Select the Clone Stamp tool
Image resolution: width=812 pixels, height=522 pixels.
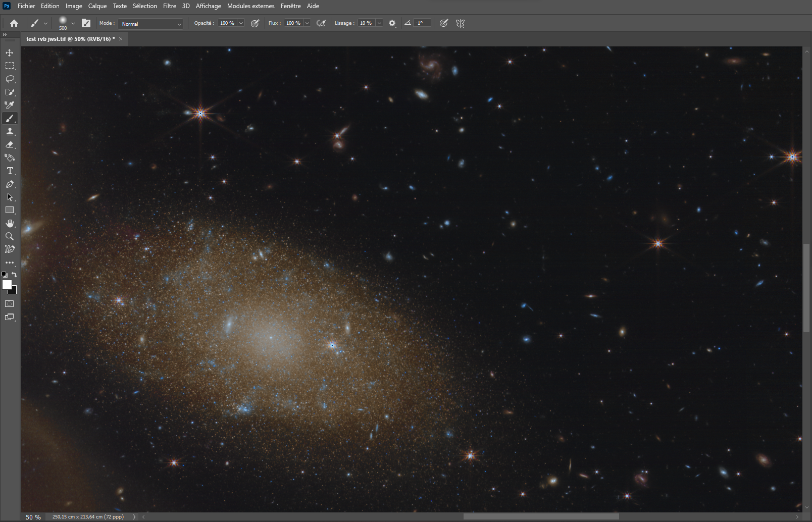point(10,131)
